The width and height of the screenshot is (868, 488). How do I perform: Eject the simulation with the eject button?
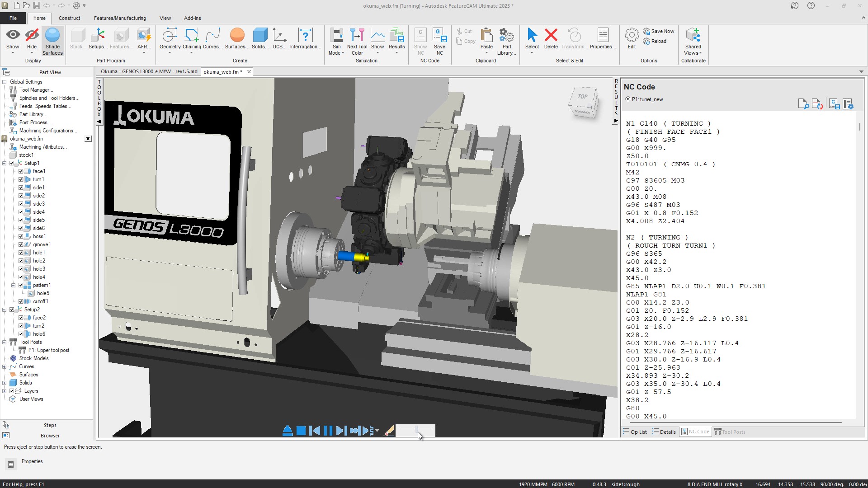coord(288,431)
